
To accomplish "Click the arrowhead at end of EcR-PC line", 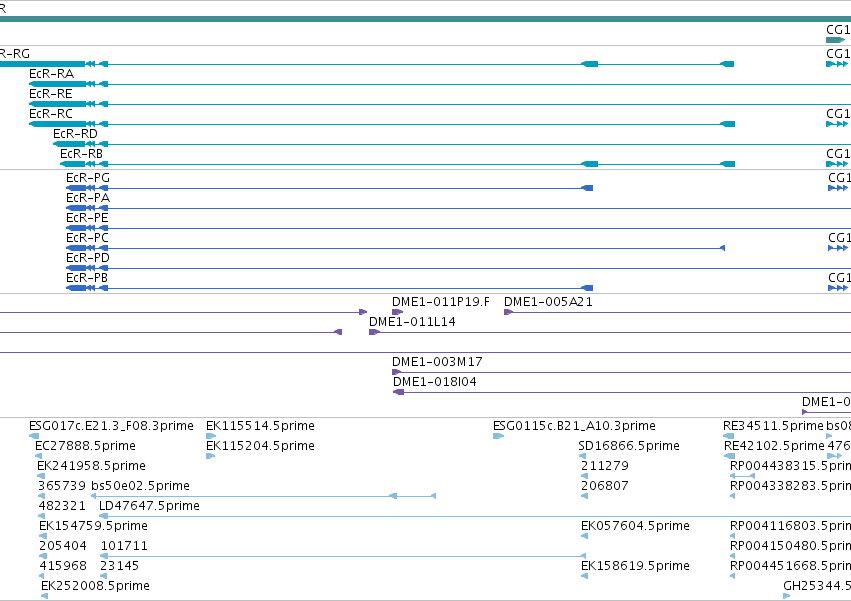I will [722, 248].
